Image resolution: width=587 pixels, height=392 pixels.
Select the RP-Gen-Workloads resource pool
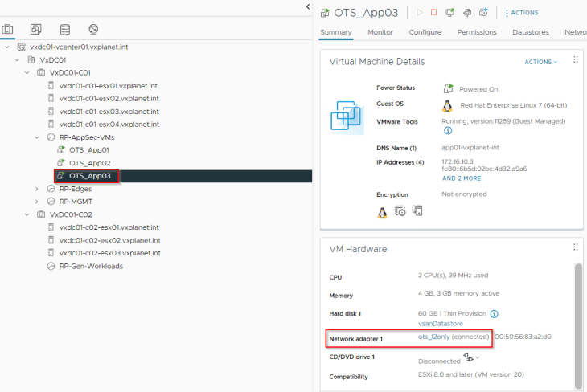click(91, 267)
